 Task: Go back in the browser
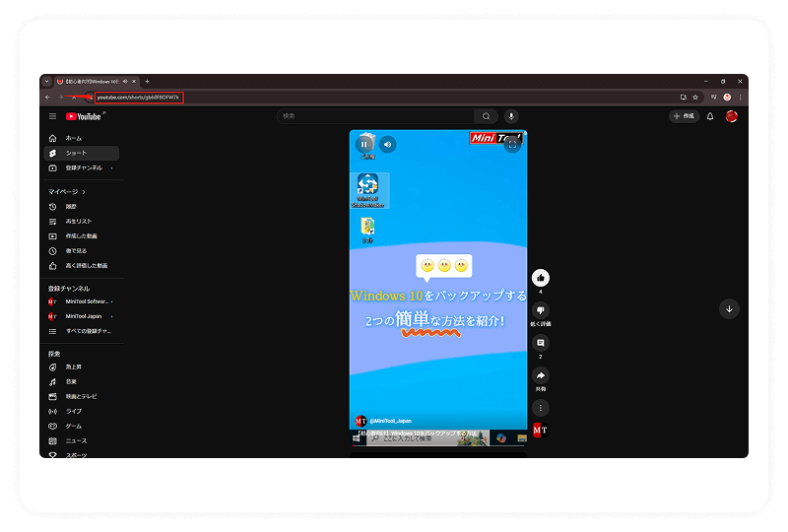point(47,98)
